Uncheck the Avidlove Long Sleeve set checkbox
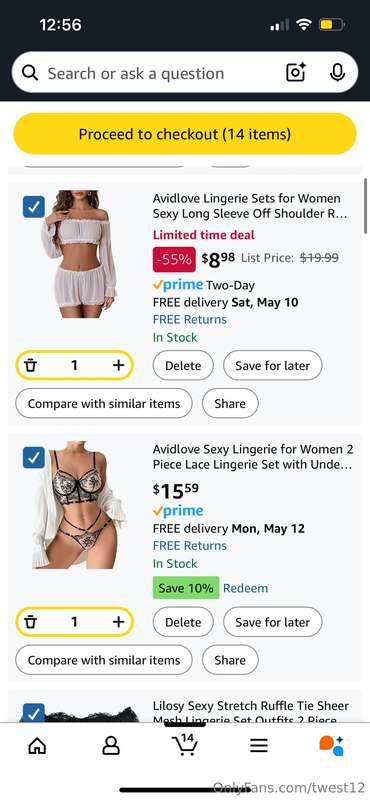The width and height of the screenshot is (370, 800). coord(34,207)
